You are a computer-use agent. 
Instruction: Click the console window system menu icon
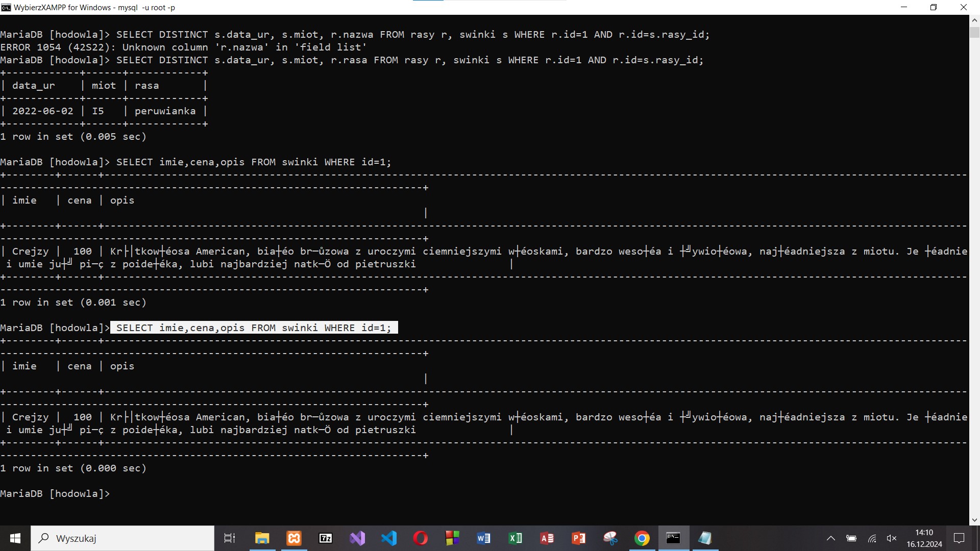[x=6, y=7]
